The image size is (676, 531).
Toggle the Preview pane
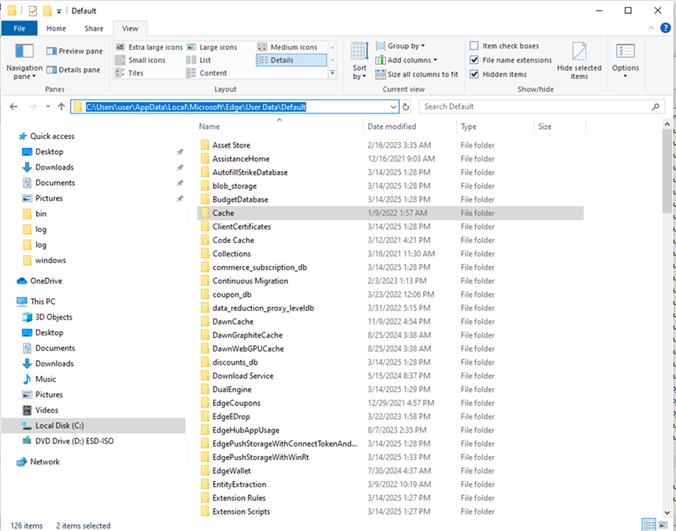(x=75, y=51)
